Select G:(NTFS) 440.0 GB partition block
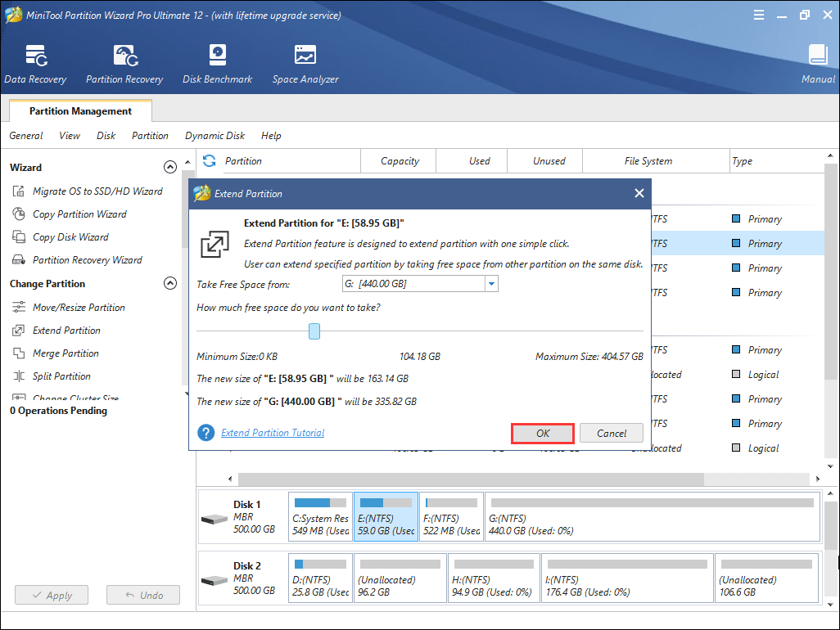 tap(653, 517)
